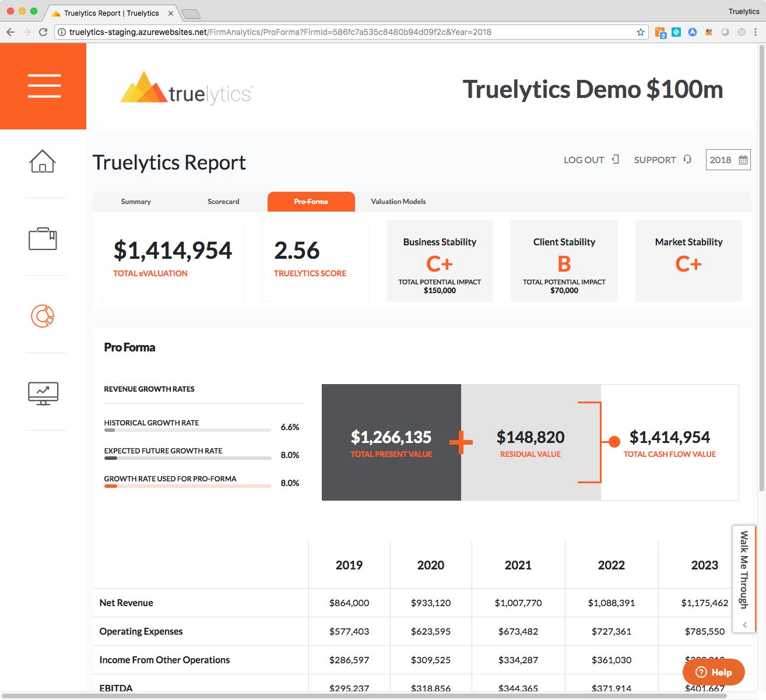Open year selector showing 2018
Viewport: 766px width, 700px height.
(728, 160)
